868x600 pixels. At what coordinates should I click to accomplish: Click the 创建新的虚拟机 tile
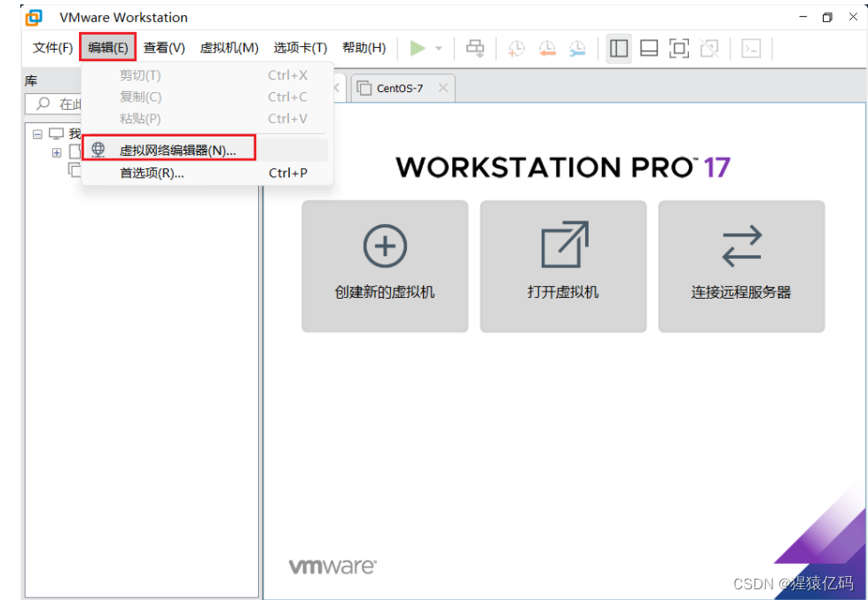point(385,266)
